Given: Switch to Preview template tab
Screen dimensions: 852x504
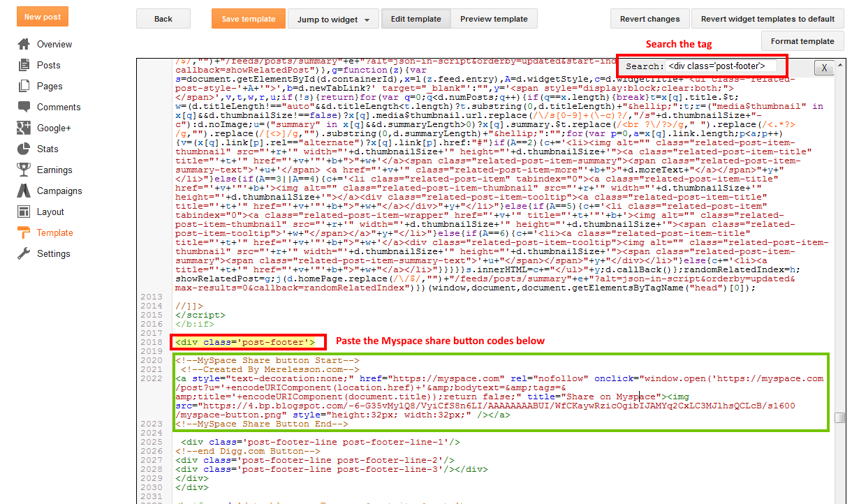Looking at the screenshot, I should [494, 19].
